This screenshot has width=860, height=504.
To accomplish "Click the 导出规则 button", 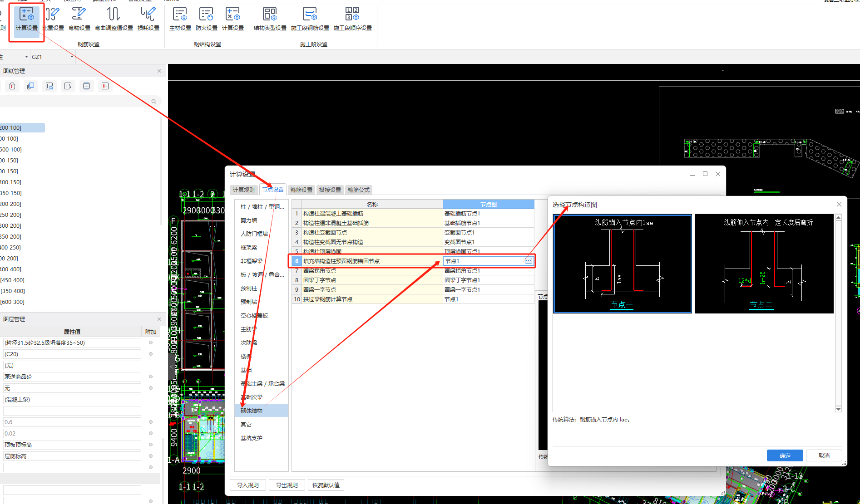I will coord(287,485).
